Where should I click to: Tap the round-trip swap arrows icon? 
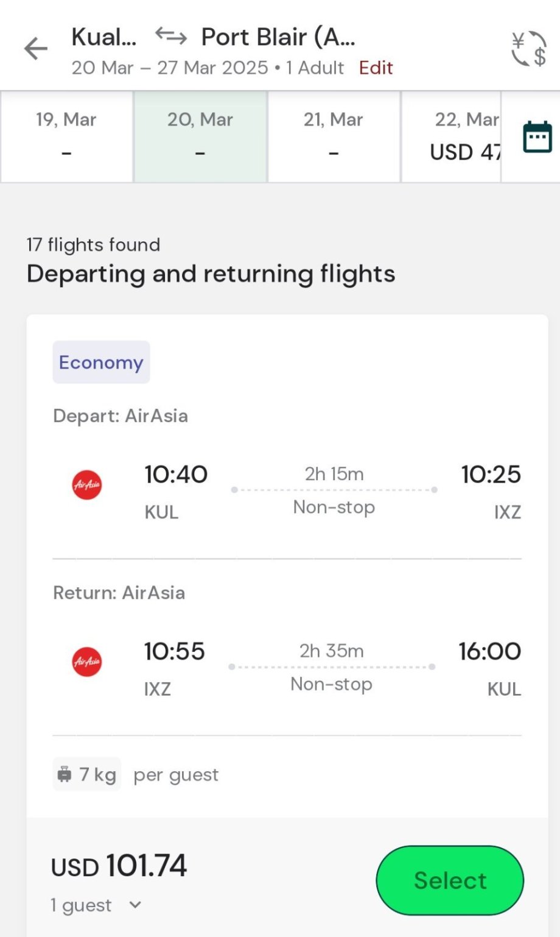170,37
